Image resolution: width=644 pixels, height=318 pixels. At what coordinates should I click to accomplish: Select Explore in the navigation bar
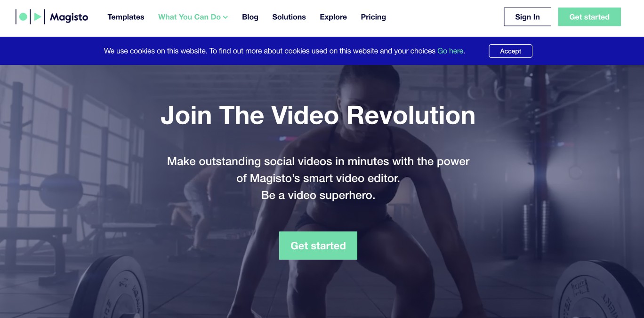point(333,17)
